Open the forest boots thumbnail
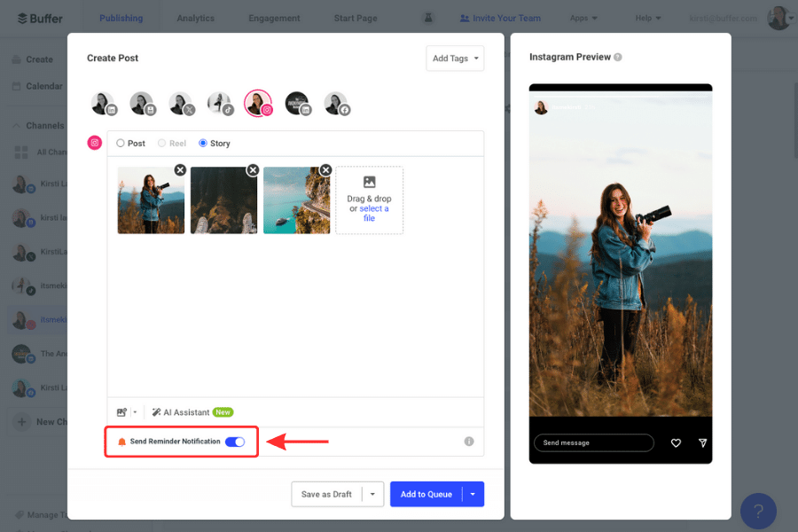This screenshot has height=532, width=798. click(224, 200)
